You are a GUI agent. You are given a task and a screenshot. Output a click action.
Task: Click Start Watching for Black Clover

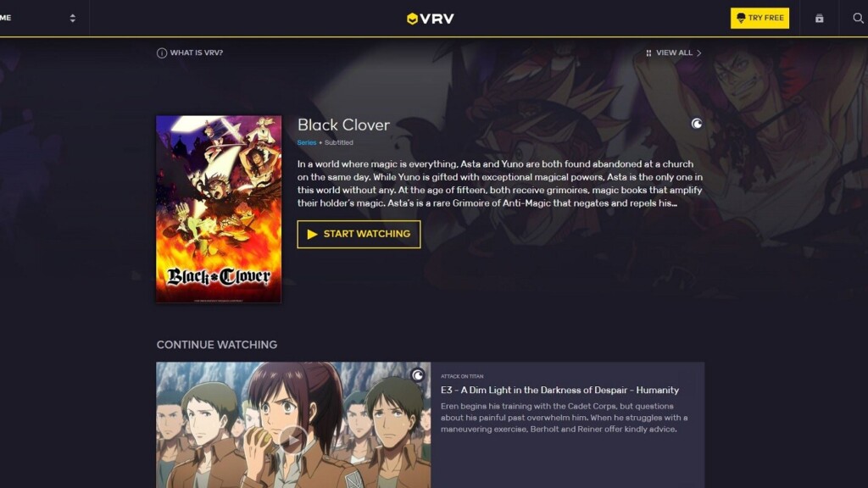click(359, 234)
